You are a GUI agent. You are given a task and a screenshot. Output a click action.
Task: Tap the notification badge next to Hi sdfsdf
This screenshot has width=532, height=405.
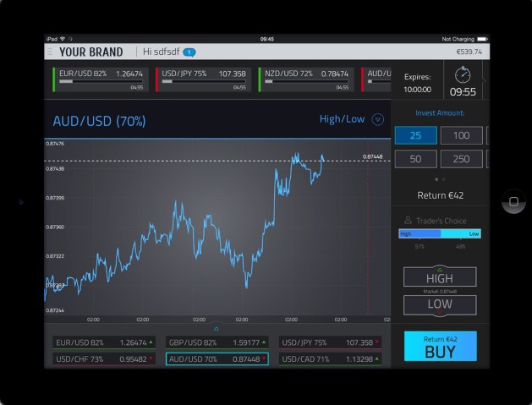click(189, 52)
